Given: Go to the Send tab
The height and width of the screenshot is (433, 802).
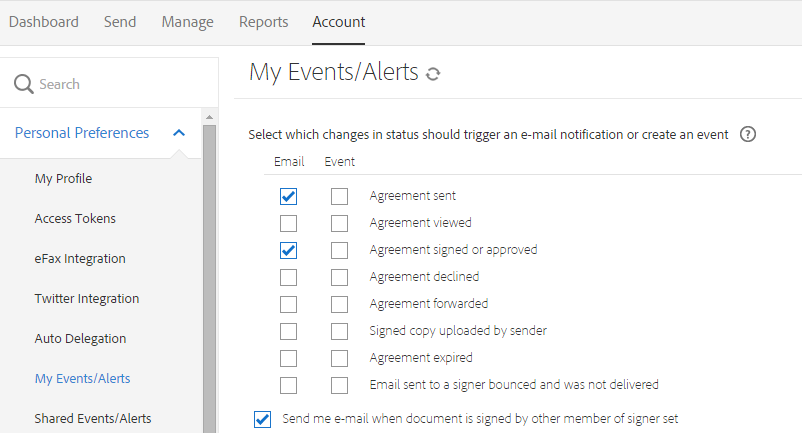Looking at the screenshot, I should pyautogui.click(x=120, y=22).
